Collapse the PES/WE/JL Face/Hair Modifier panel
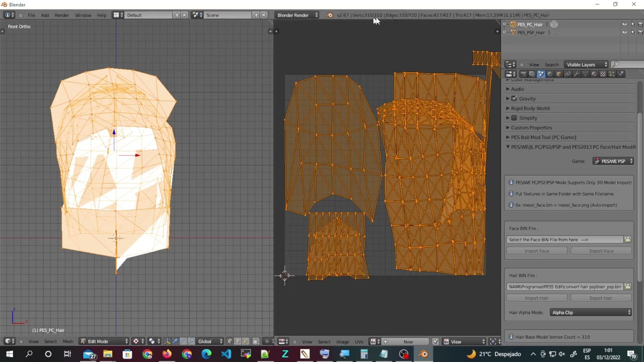 point(571,147)
